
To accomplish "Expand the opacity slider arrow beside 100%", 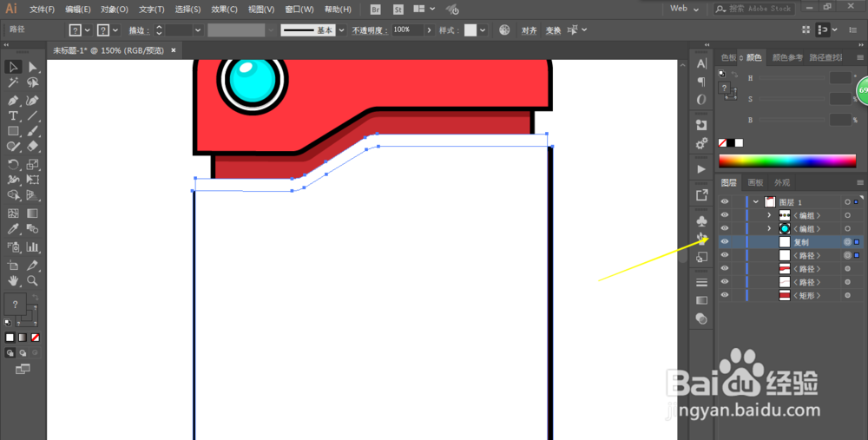I will 429,30.
